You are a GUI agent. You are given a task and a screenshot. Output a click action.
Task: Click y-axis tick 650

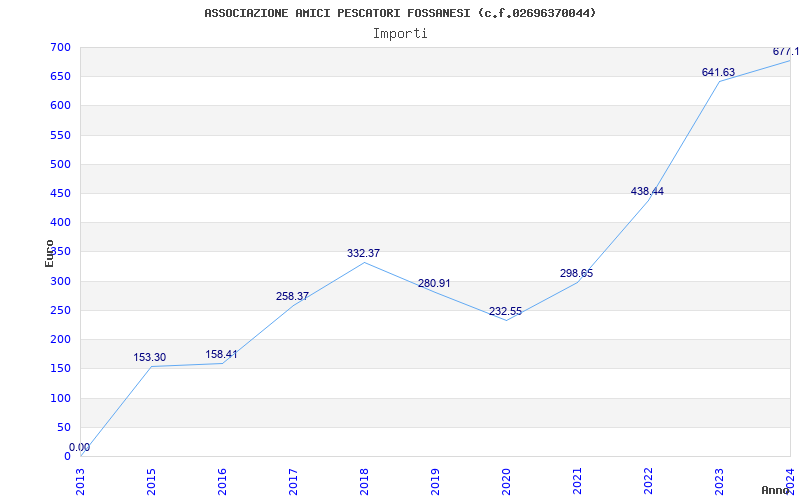pyautogui.click(x=60, y=77)
